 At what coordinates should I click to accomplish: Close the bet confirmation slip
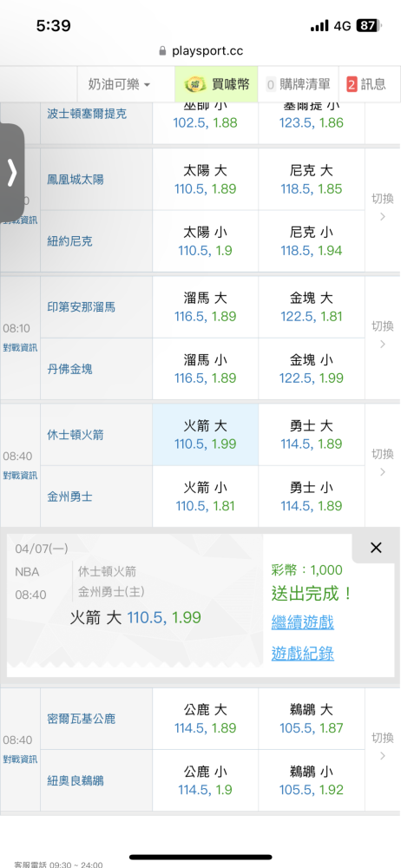(x=376, y=548)
